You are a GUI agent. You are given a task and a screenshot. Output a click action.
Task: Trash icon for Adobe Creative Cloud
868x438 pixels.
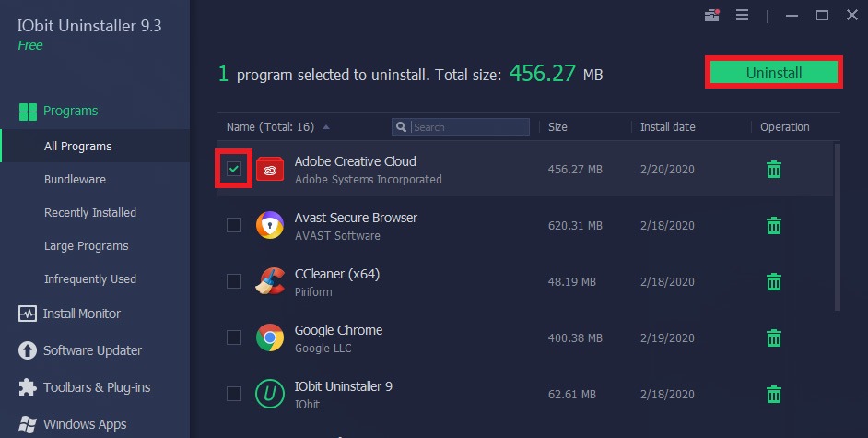point(774,170)
